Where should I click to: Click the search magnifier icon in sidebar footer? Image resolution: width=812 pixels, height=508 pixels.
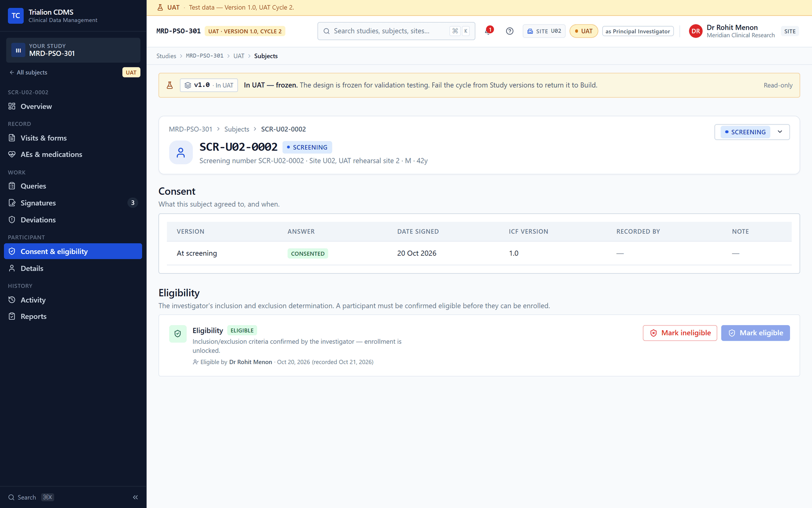tap(11, 497)
